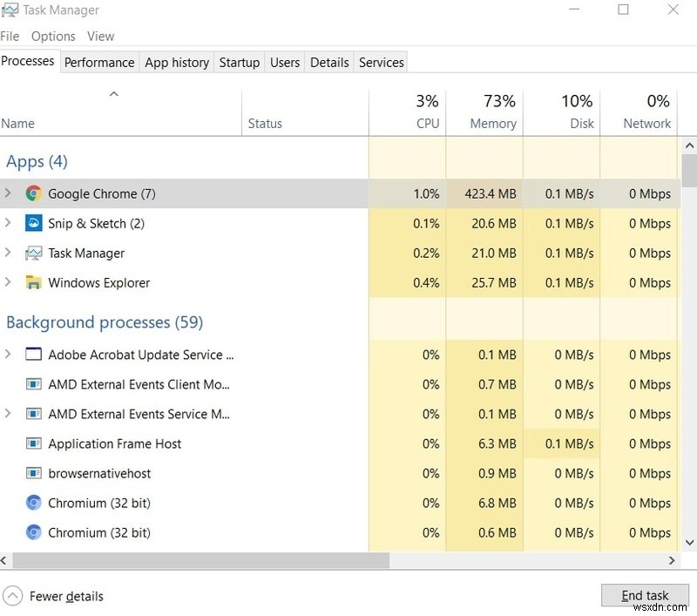Switch to the Startup tab
Image resolution: width=697 pixels, height=616 pixels.
(x=239, y=62)
